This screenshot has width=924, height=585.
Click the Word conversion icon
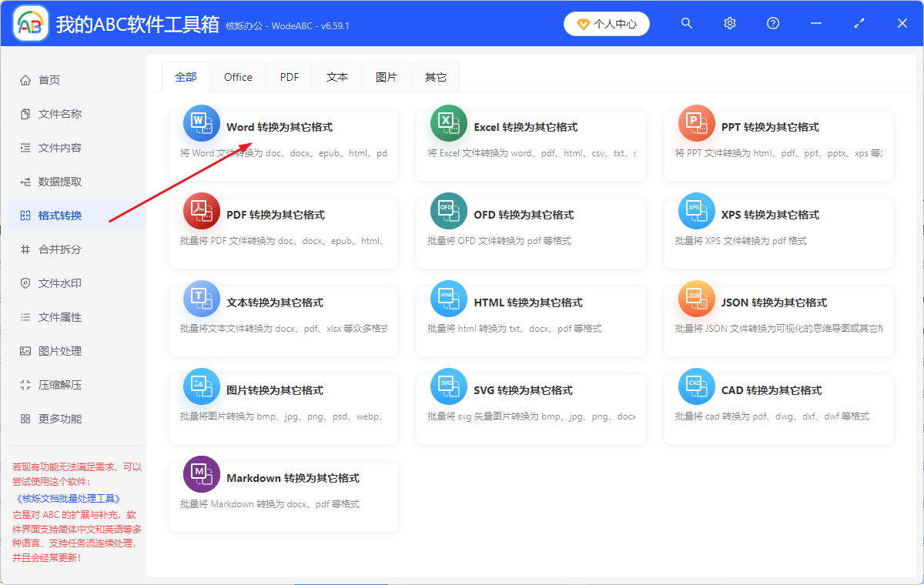(201, 123)
